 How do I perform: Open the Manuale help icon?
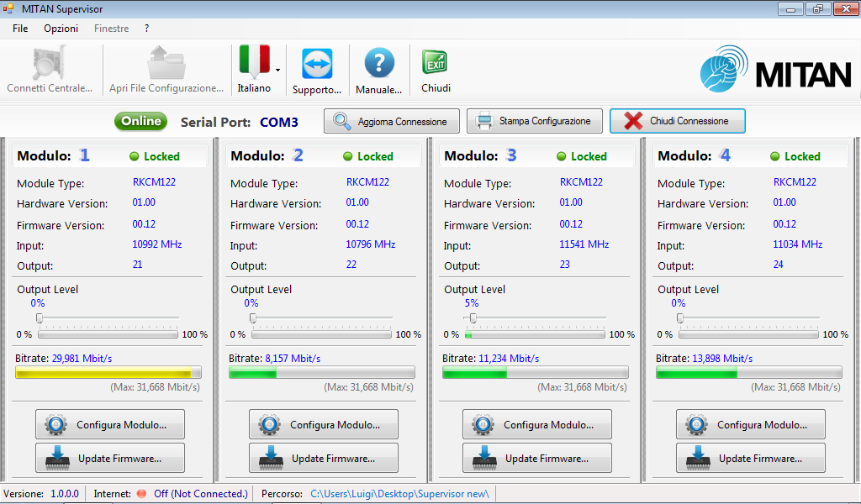pos(379,64)
